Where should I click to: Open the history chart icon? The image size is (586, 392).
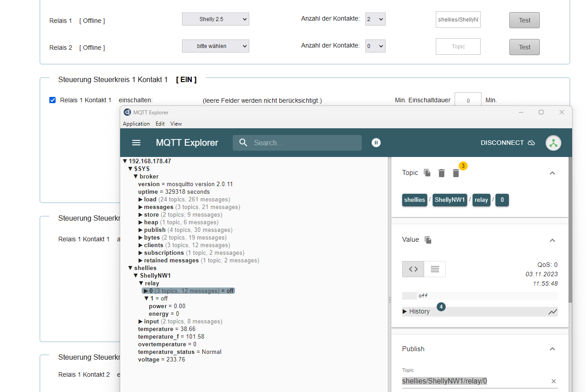553,312
